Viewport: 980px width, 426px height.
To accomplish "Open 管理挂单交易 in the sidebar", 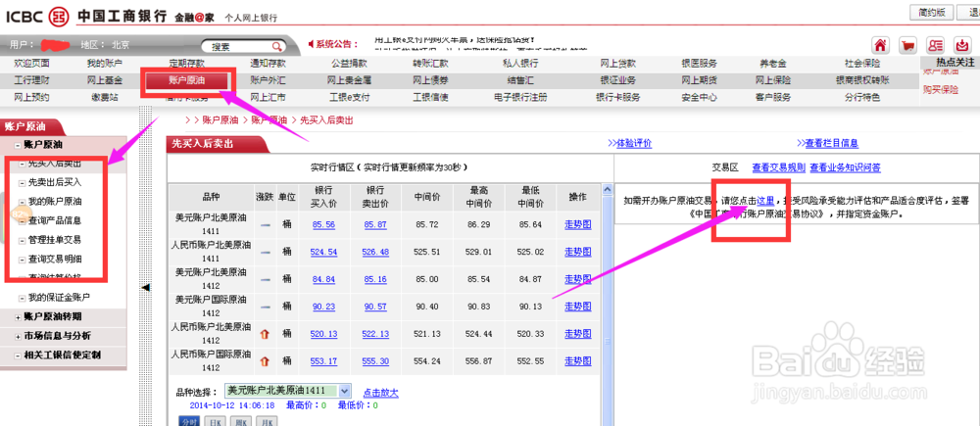I will (x=55, y=239).
